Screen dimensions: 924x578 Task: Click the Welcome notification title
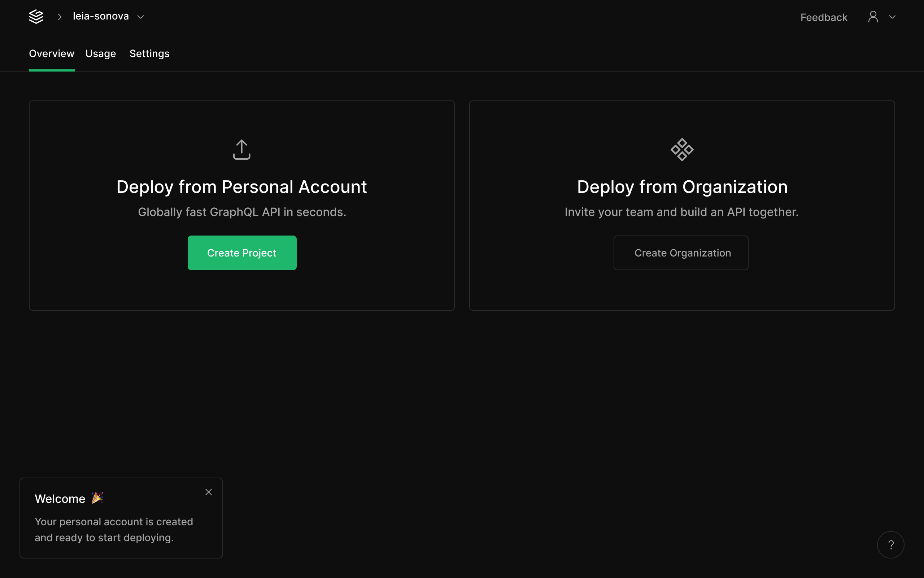[x=60, y=499]
